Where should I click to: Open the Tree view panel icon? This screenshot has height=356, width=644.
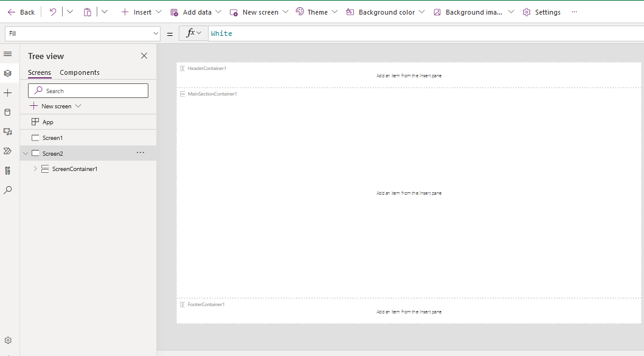[9, 73]
